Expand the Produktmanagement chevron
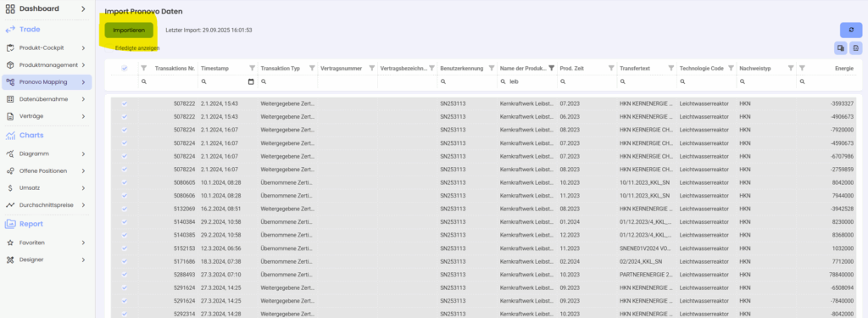The image size is (868, 318). [x=83, y=64]
